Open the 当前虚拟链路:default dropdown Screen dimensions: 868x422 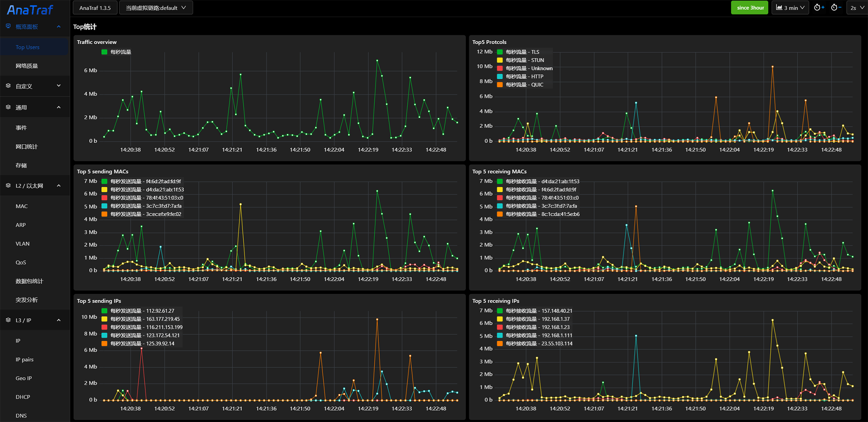point(156,8)
